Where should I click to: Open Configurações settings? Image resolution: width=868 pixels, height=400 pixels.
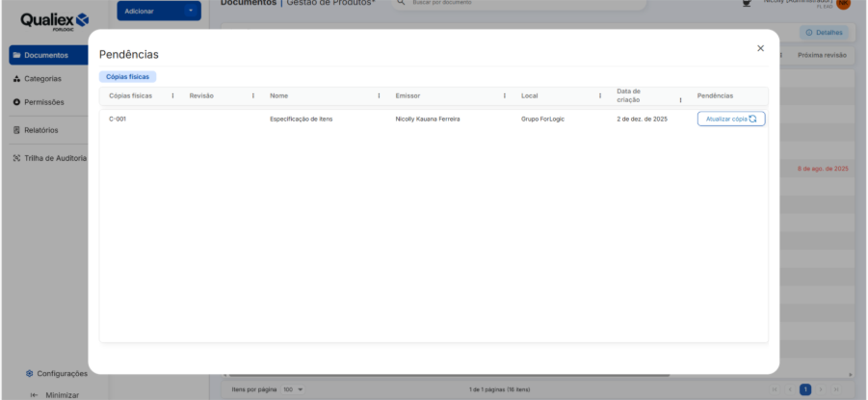click(x=56, y=373)
